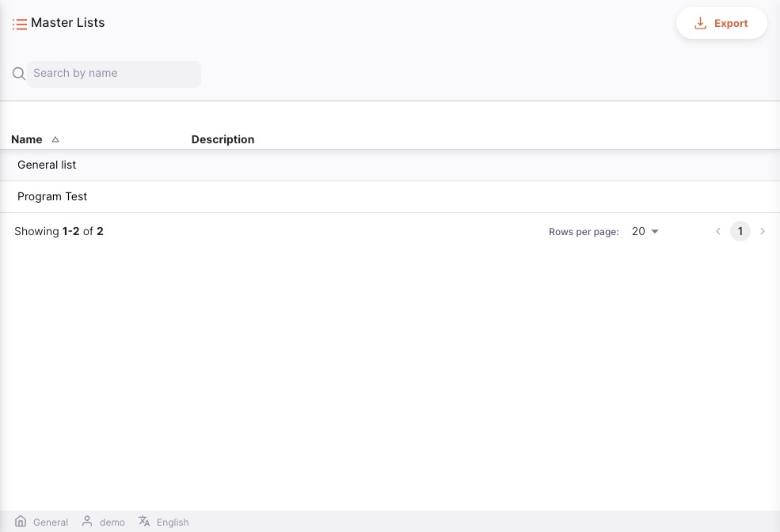The image size is (780, 532).
Task: Select page 1 in pagination
Action: click(x=740, y=231)
